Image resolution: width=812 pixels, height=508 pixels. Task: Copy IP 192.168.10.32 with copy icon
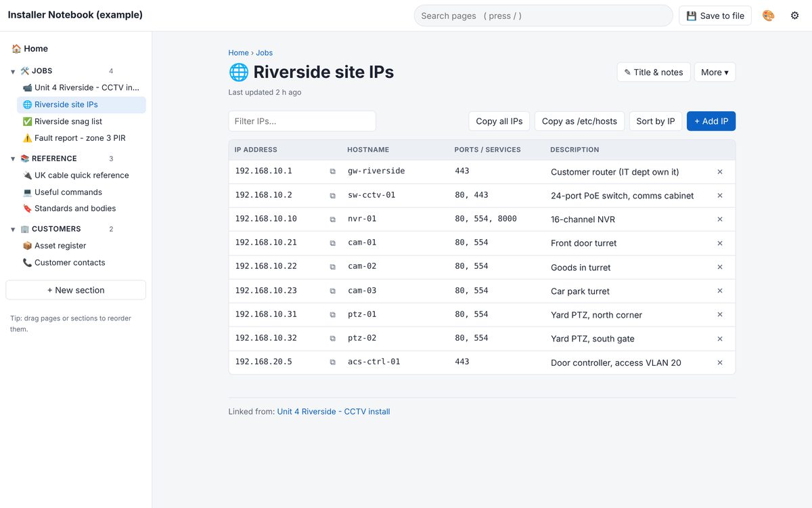tap(332, 339)
